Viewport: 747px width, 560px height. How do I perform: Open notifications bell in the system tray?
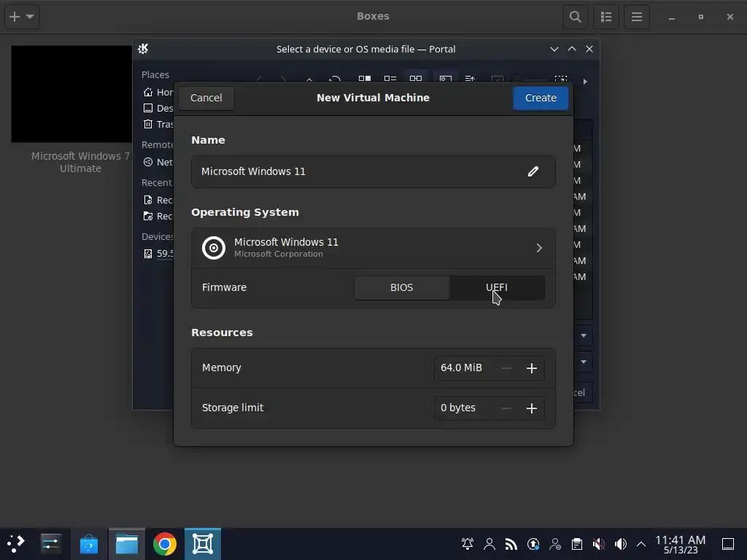(468, 544)
